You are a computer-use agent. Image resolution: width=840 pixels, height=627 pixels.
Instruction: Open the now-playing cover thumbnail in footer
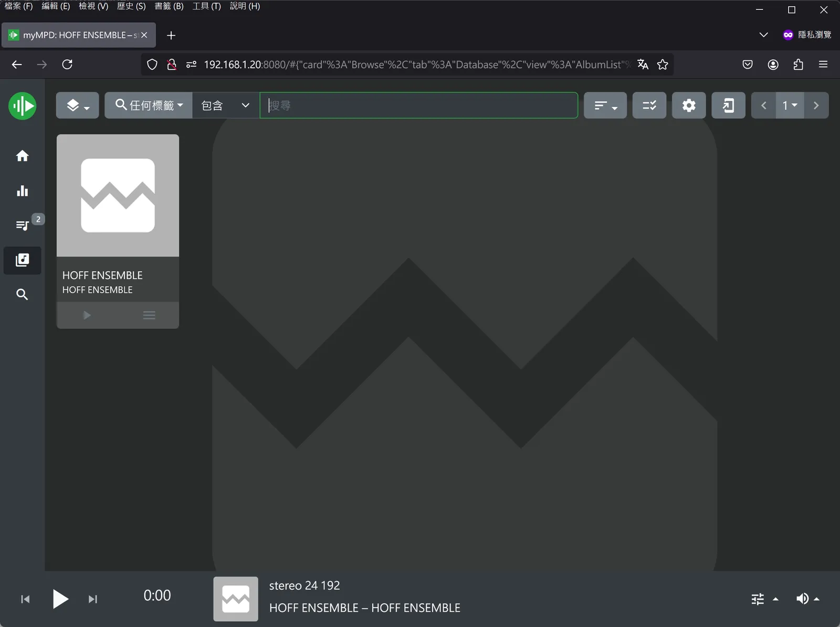[236, 599]
